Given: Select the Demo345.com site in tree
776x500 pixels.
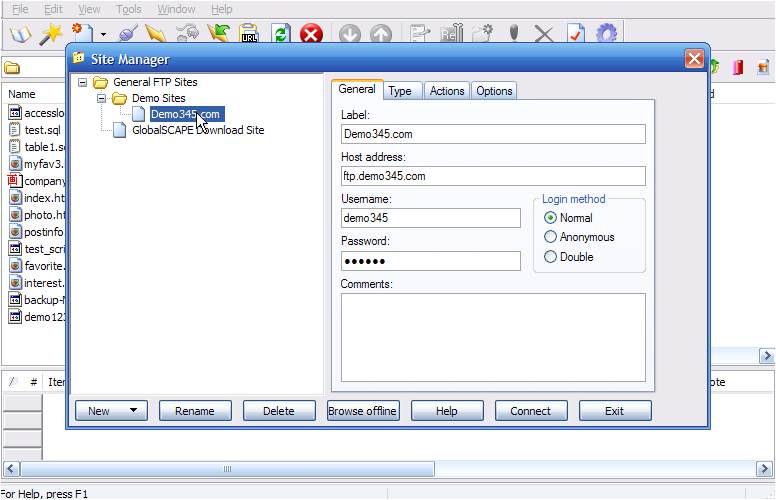Looking at the screenshot, I should click(x=187, y=114).
